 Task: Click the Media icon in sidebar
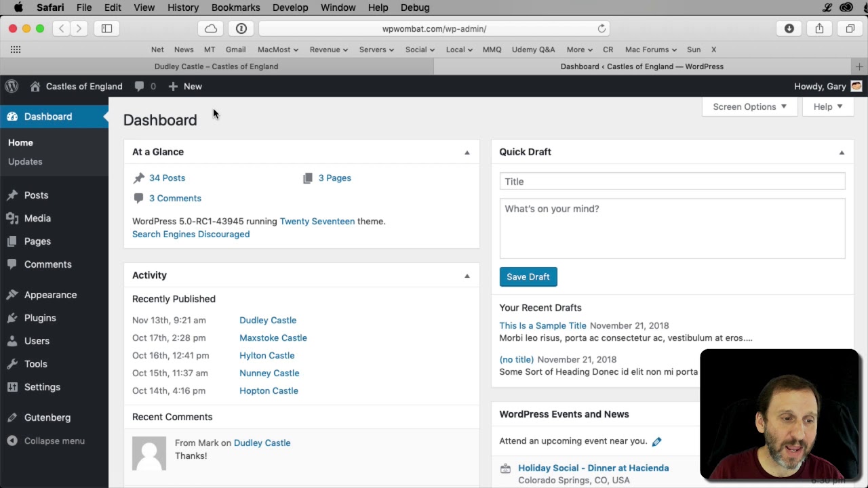click(12, 218)
